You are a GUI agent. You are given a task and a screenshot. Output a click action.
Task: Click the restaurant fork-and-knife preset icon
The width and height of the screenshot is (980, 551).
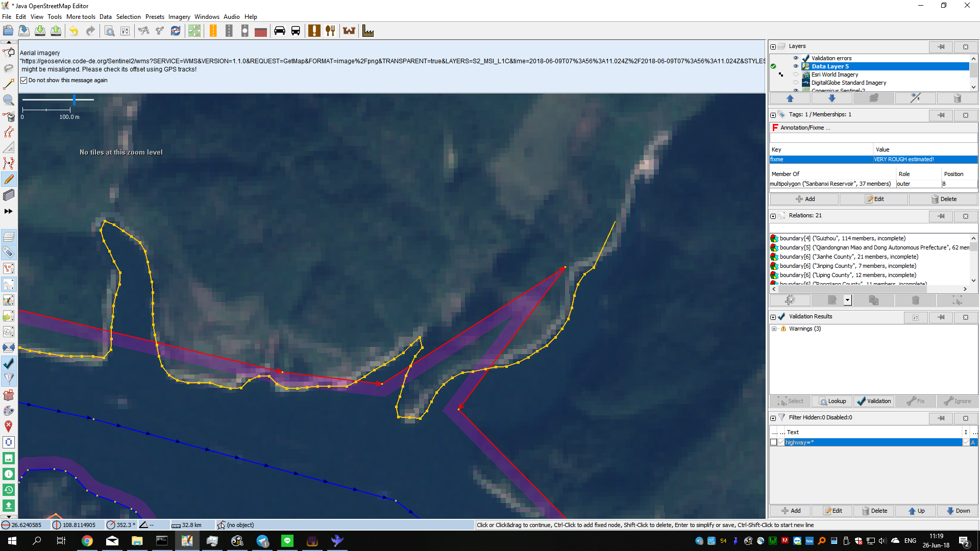coord(331,31)
